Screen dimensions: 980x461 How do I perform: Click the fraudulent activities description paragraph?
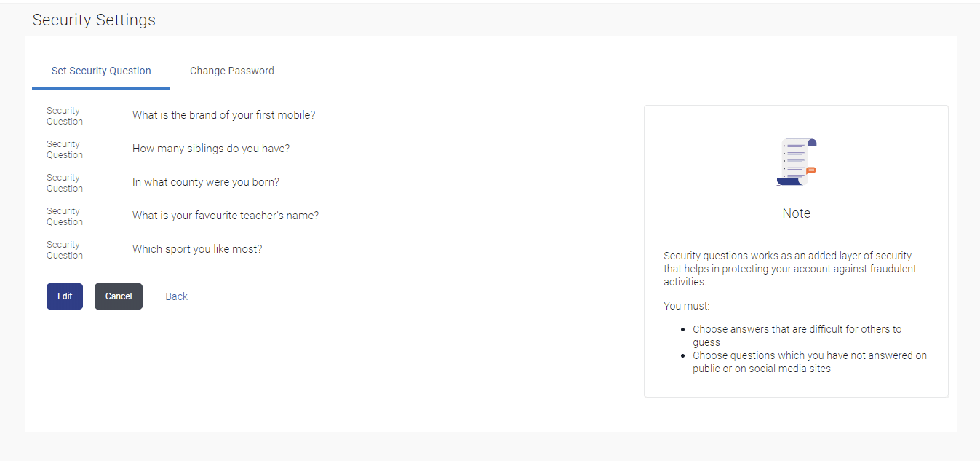coord(790,269)
